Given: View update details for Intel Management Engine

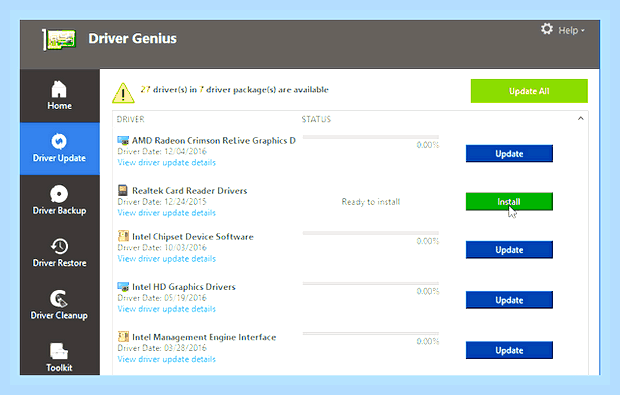Looking at the screenshot, I should [166, 359].
